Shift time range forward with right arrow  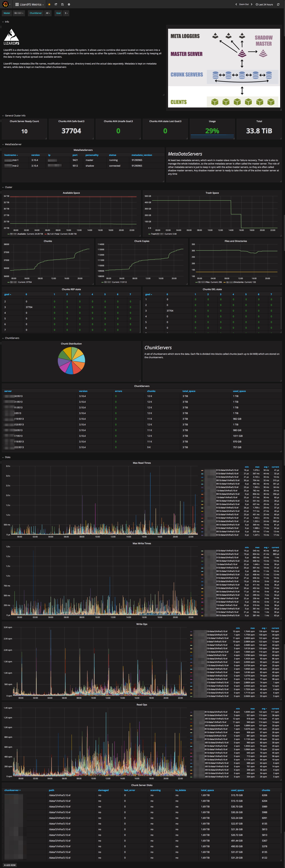pos(251,4)
